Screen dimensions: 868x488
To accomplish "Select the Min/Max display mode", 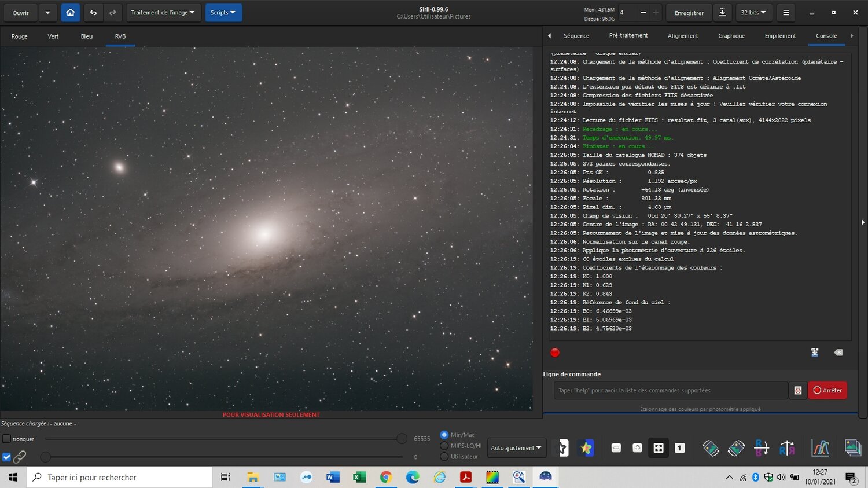I will tap(444, 435).
